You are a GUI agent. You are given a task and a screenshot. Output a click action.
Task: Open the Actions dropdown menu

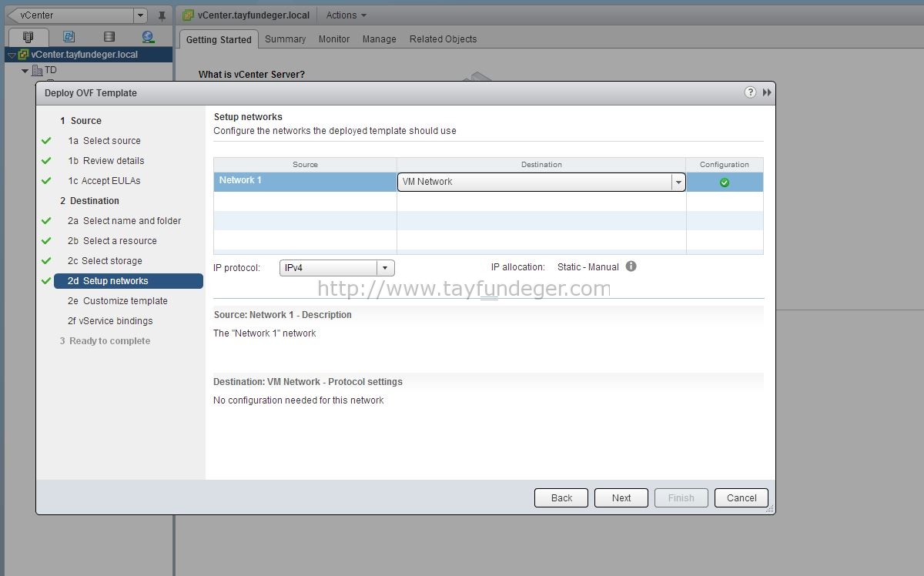click(x=346, y=15)
